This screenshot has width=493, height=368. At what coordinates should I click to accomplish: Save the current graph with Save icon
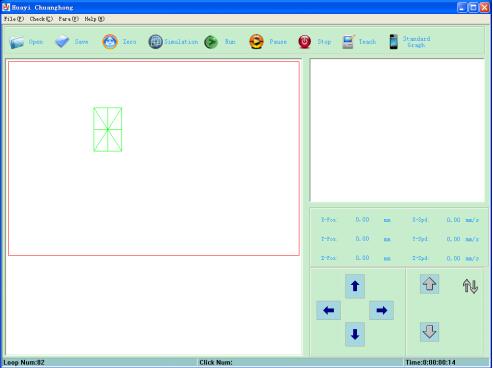pyautogui.click(x=62, y=42)
